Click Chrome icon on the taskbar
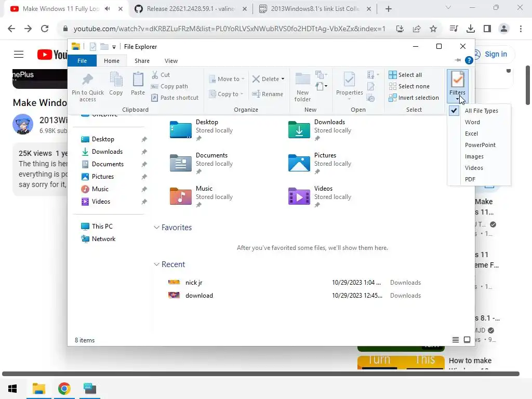This screenshot has height=399, width=532. pos(64,389)
